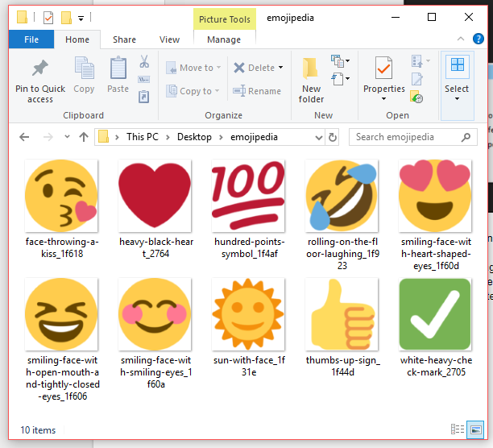Select the rolling-on-the-floor-laughing image
Screen dimensions: 493x448
coord(342,196)
